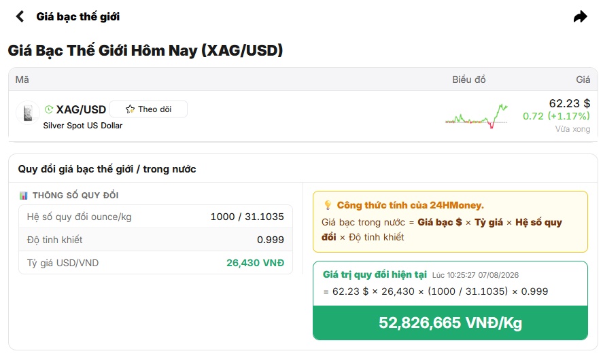Click the green refresh clock icon near XAG/USD

tap(49, 109)
